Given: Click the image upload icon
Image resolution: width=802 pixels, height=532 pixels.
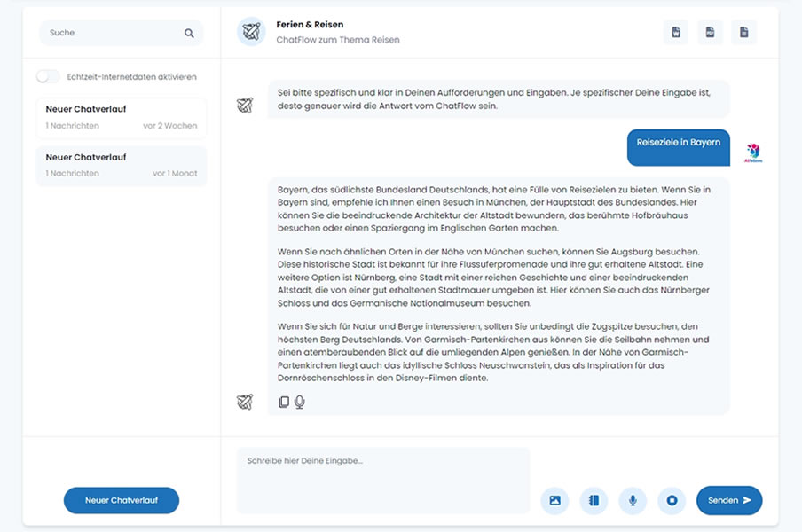Looking at the screenshot, I should 554,500.
